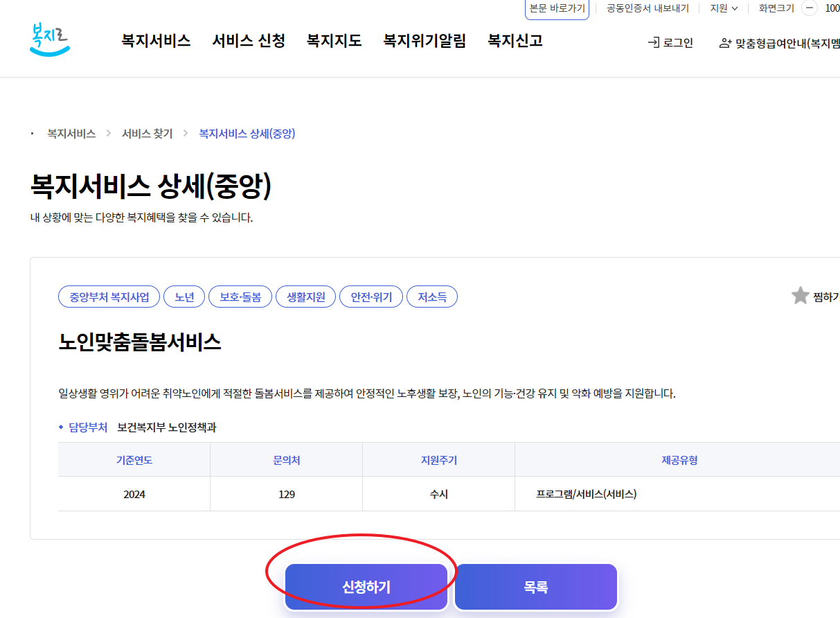This screenshot has height=618, width=840.
Task: Click the 보건복지부 노인정책과 text
Action: coord(167,427)
